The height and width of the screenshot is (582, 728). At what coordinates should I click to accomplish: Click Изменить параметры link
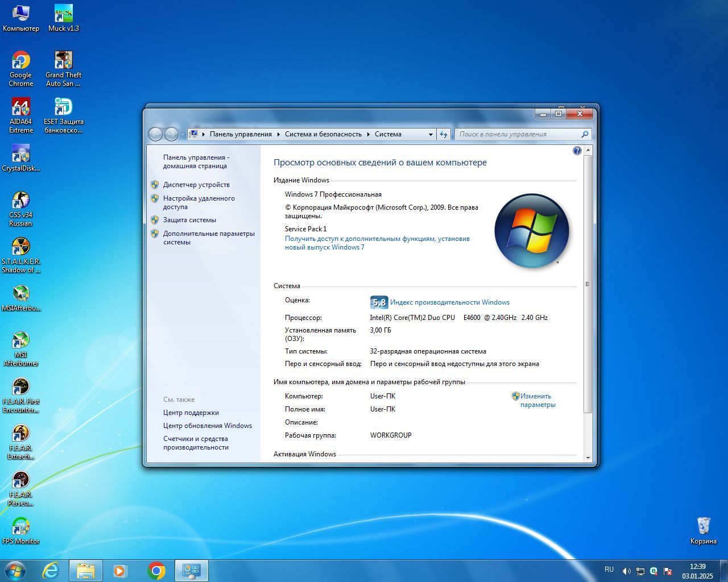point(537,400)
